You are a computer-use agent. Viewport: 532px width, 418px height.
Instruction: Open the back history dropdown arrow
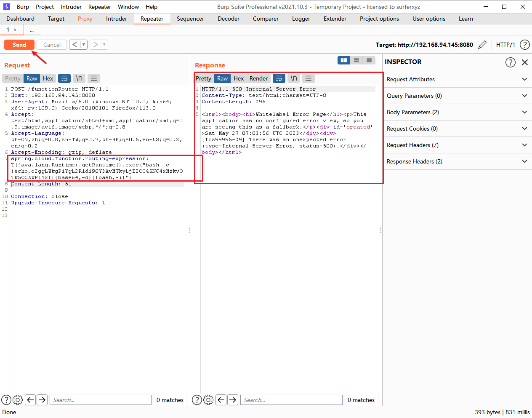click(84, 45)
